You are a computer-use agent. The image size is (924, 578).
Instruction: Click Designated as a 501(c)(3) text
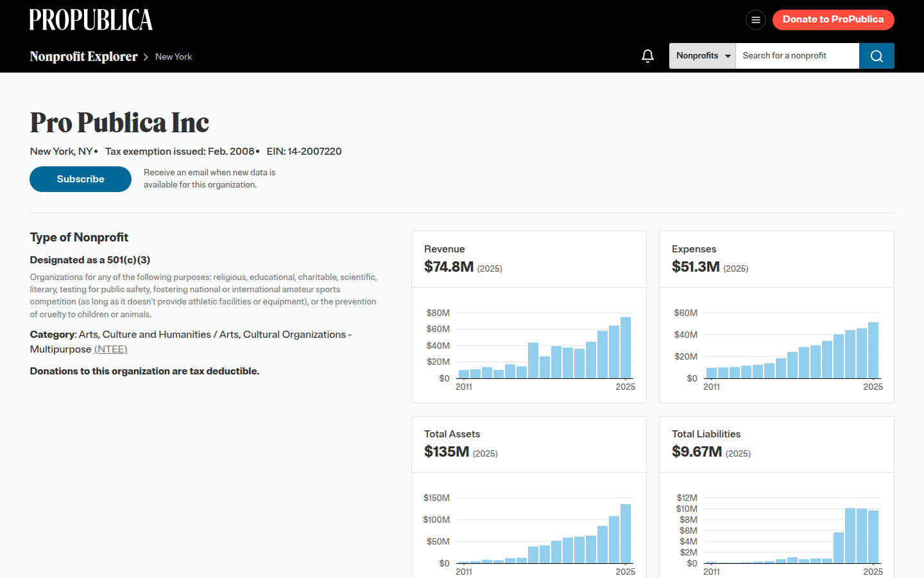pyautogui.click(x=90, y=260)
